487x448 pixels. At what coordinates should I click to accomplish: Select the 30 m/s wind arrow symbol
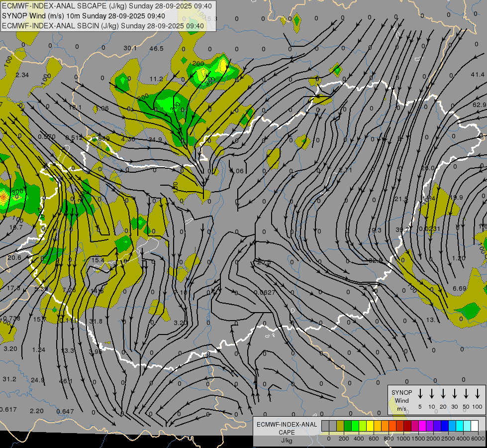pos(454,394)
